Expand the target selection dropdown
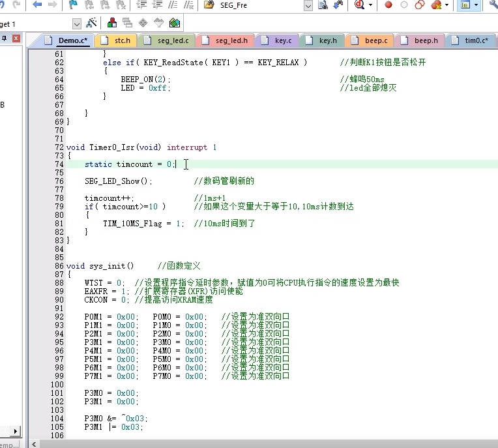The height and width of the screenshot is (448, 498). click(76, 24)
